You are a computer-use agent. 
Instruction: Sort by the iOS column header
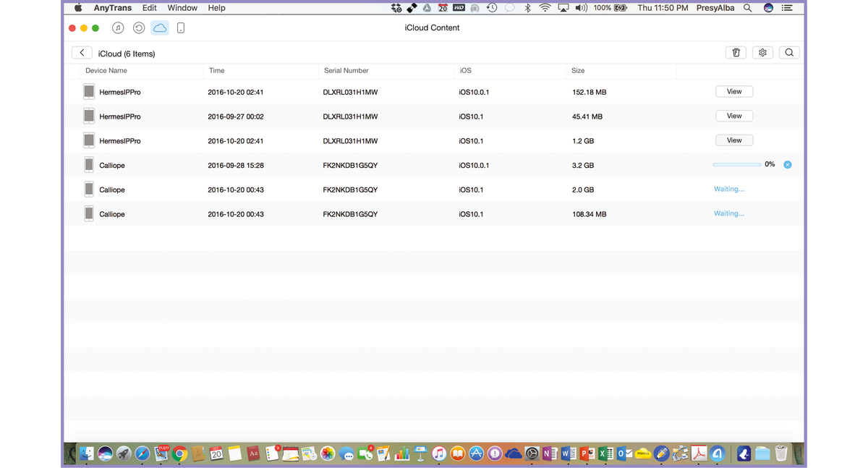pos(466,71)
